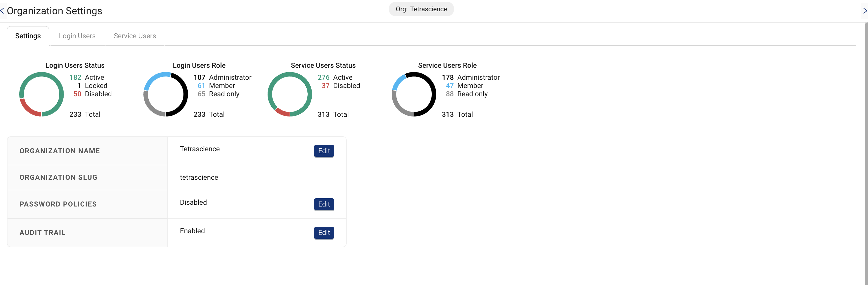Click the back chevron beside Organization Settings

click(2, 11)
